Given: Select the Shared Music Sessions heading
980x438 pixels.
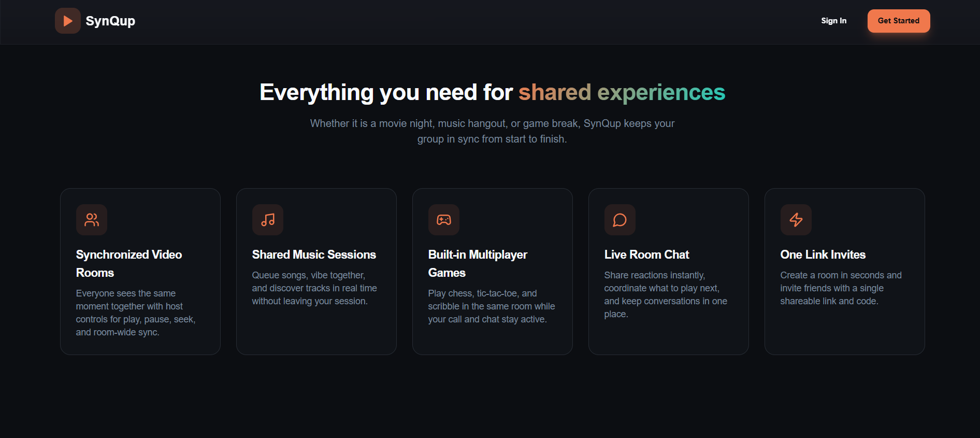Looking at the screenshot, I should 314,255.
